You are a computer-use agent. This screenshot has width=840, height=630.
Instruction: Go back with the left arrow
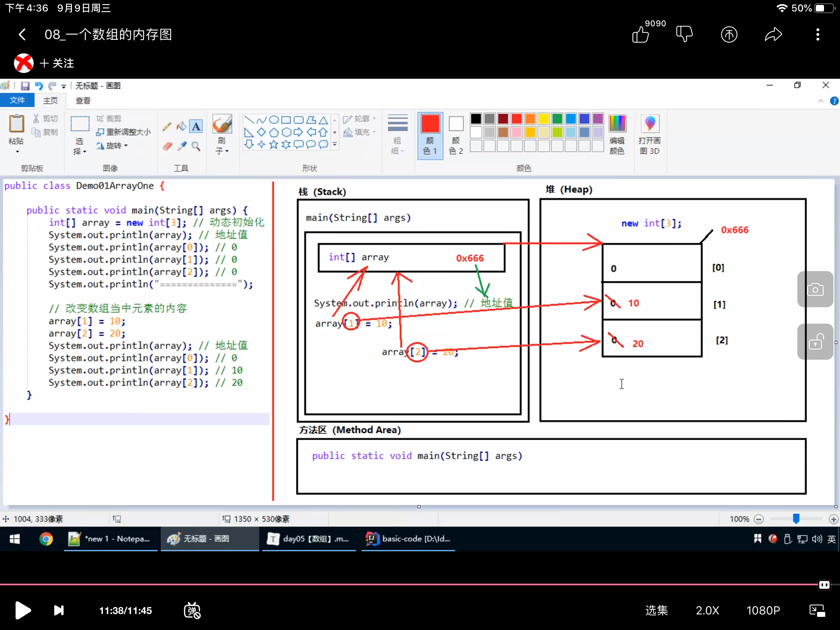[x=23, y=34]
